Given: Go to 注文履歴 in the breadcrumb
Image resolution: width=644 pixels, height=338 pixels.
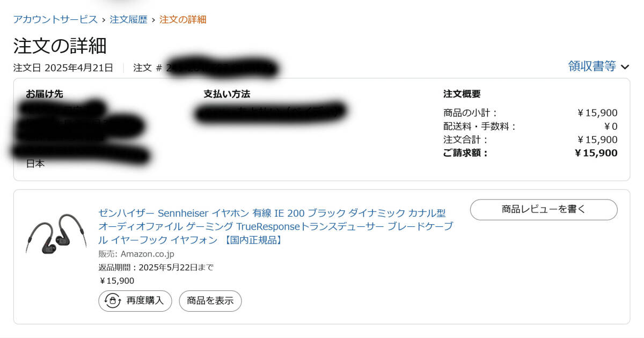Looking at the screenshot, I should pyautogui.click(x=128, y=20).
